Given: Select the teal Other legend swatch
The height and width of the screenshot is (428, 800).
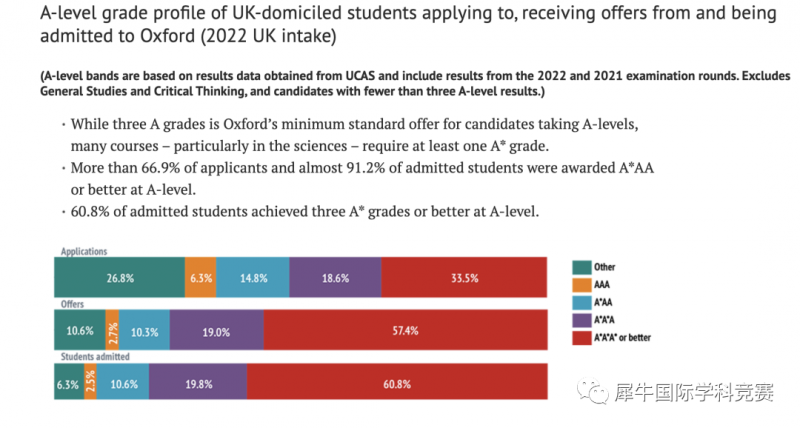Looking at the screenshot, I should [x=582, y=267].
